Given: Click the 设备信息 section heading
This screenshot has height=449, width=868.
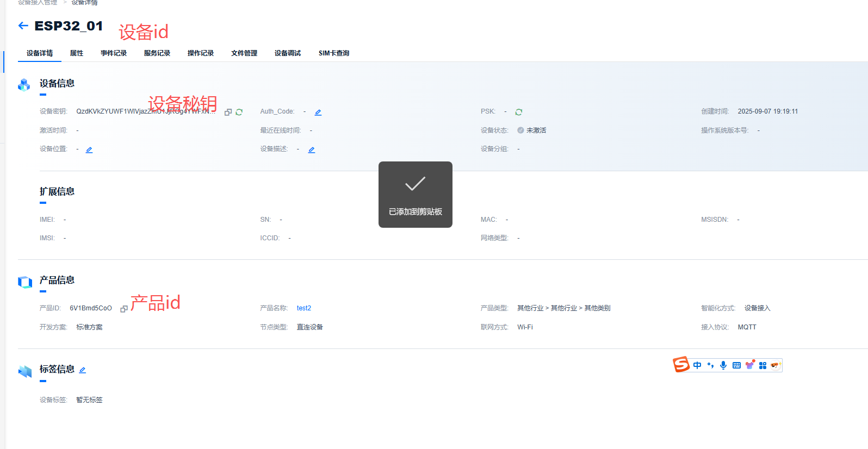Looking at the screenshot, I should [57, 83].
